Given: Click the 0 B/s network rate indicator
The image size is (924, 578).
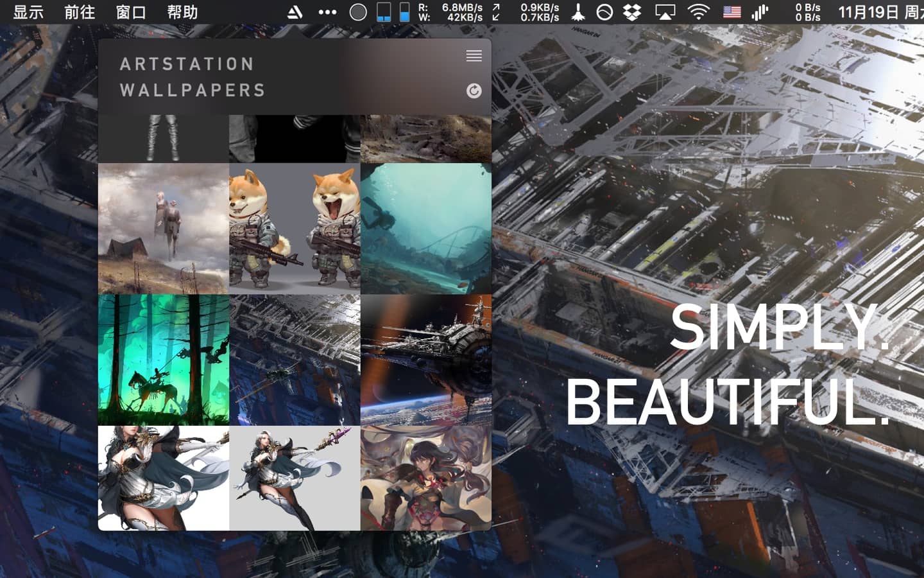Looking at the screenshot, I should (808, 12).
